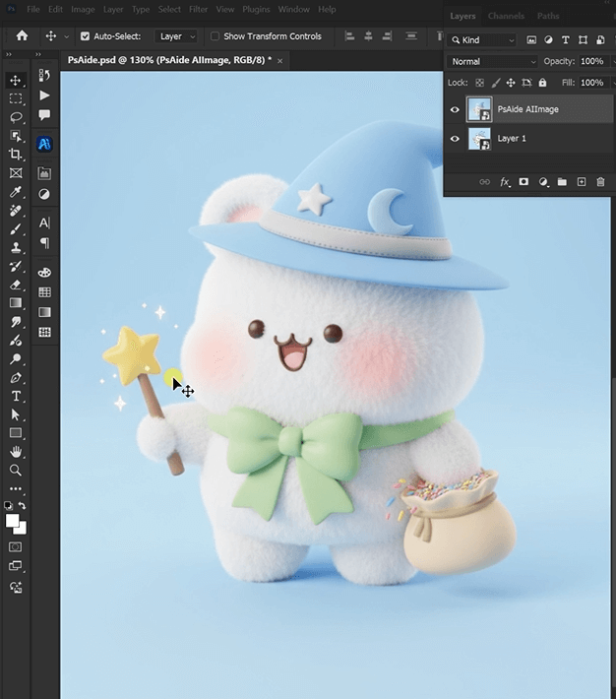Open the PsAide plugin panel icon
The height and width of the screenshot is (699, 616).
tap(44, 144)
